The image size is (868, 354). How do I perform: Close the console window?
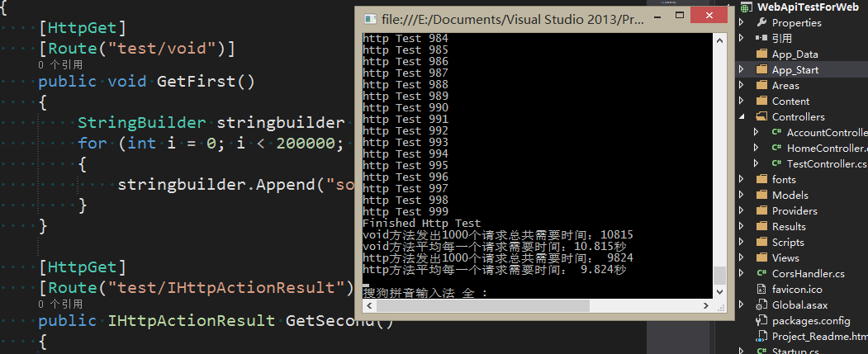[709, 15]
